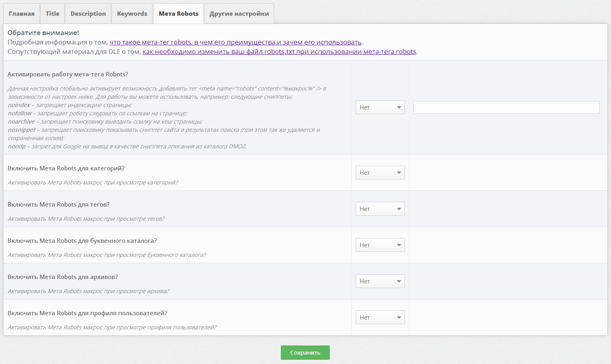The image size is (611, 364).
Task: Click the "Включить Мета Robots для тегов?" label
Action: (x=59, y=205)
